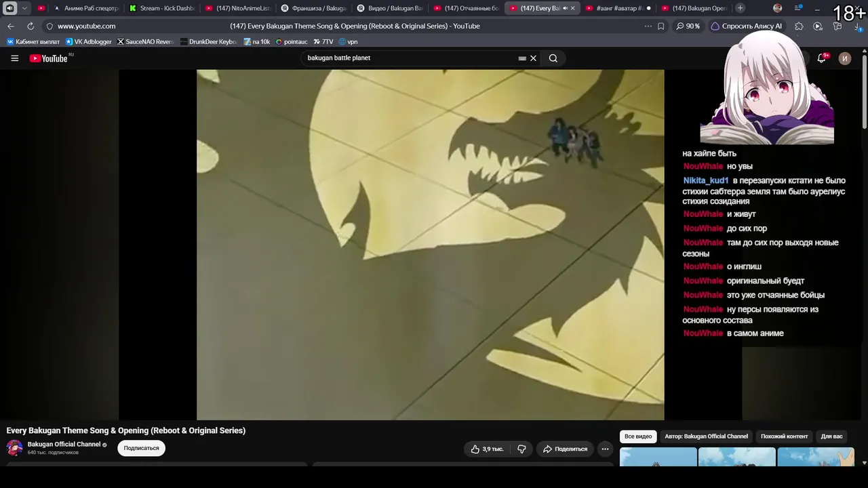Viewport: 868px width, 488px height.
Task: Like the Bakugan video
Action: [487, 449]
